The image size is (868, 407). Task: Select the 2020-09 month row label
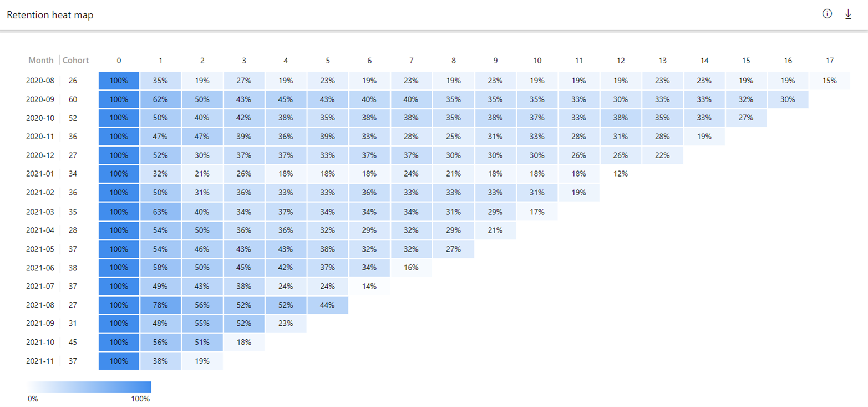click(x=40, y=99)
